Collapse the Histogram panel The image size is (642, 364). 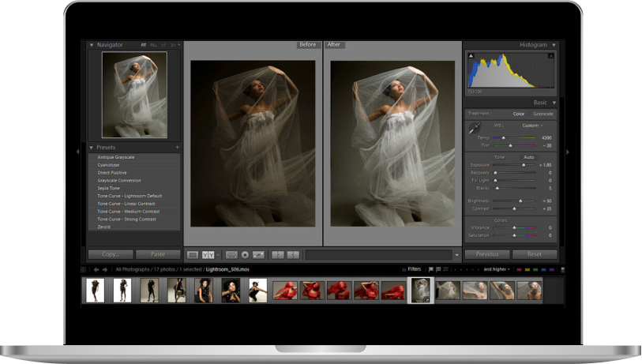[554, 45]
